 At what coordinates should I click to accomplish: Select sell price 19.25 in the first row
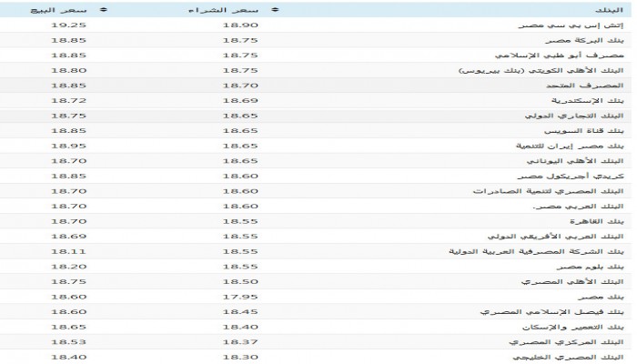[68, 25]
